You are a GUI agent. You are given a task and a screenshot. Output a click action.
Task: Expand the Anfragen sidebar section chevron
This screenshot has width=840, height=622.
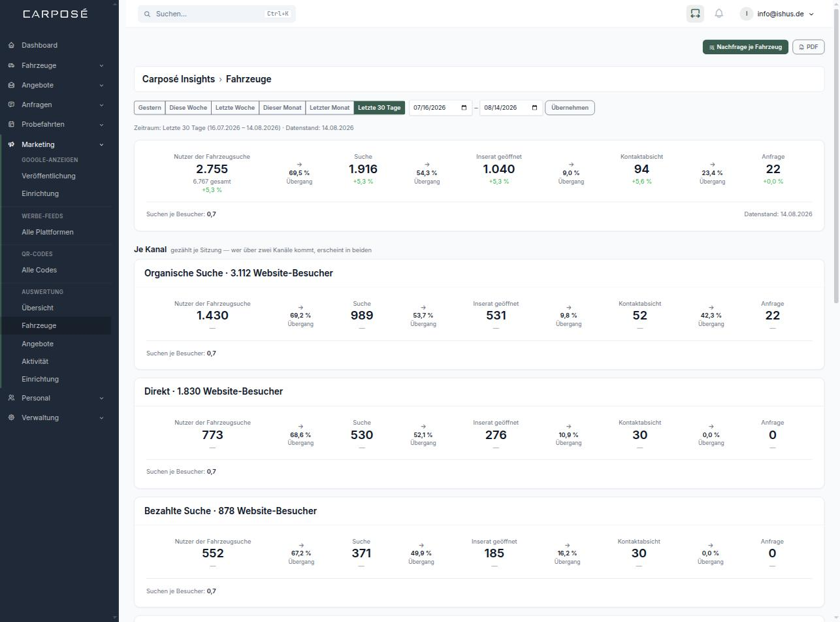(x=101, y=105)
